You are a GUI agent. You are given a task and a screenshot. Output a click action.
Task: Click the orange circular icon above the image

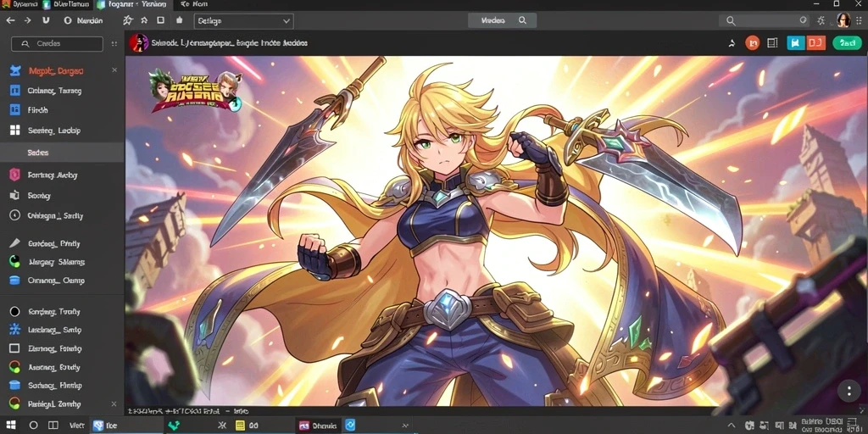point(753,43)
